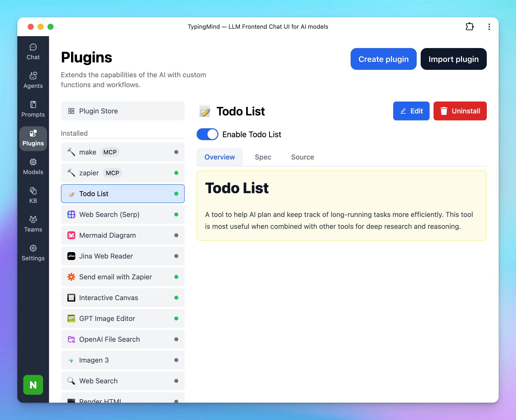
Task: Open the Chat sidebar section
Action: pos(33,52)
